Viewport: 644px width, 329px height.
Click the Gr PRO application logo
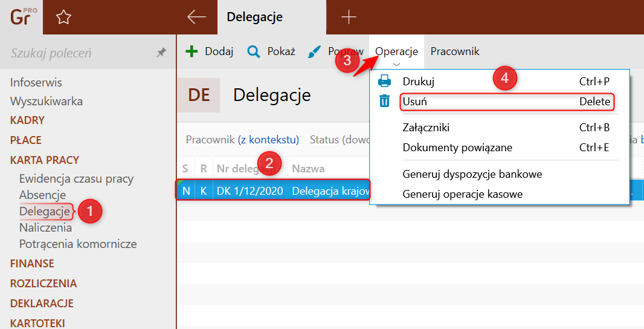tap(24, 17)
